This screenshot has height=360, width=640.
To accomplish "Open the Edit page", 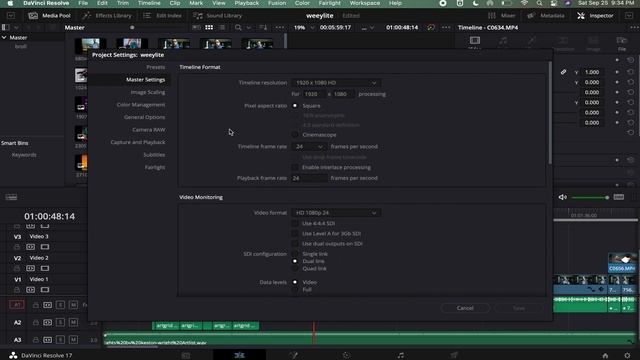I will point(239,355).
